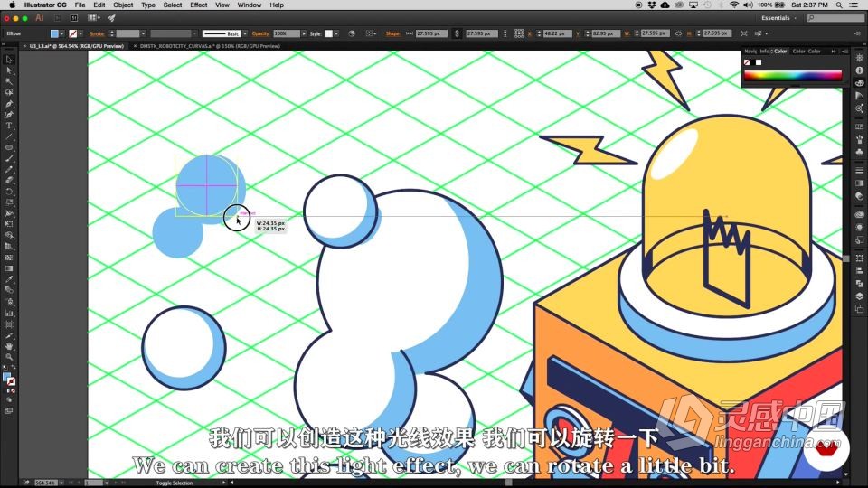Select the Gradient tool
868x488 pixels.
pos(9,268)
